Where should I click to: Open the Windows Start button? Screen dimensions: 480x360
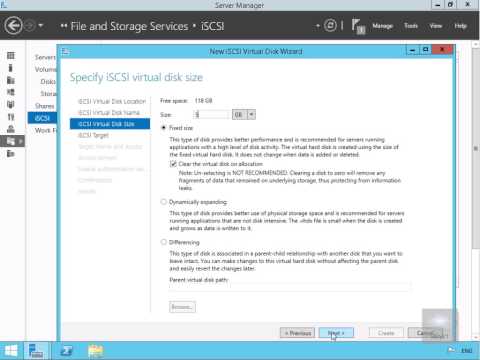11,351
